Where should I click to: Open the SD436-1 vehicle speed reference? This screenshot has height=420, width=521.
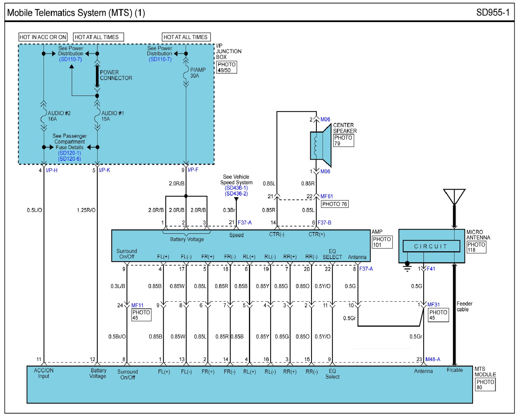coord(236,188)
